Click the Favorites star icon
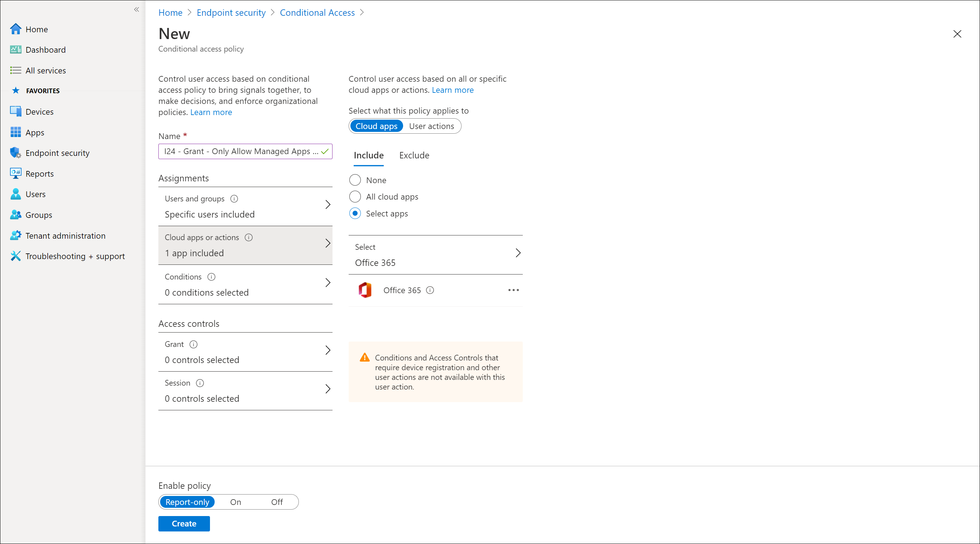Viewport: 980px width, 544px height. click(x=16, y=91)
